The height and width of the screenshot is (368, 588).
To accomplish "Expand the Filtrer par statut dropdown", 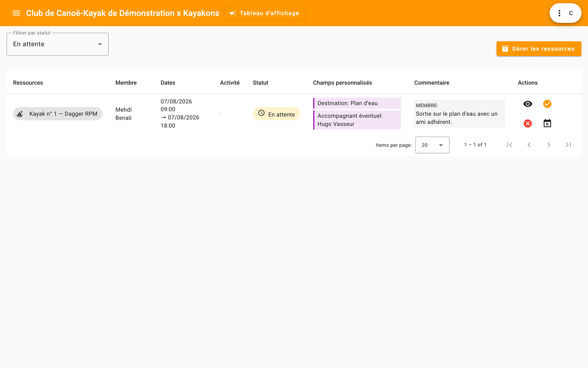I will 58,44.
